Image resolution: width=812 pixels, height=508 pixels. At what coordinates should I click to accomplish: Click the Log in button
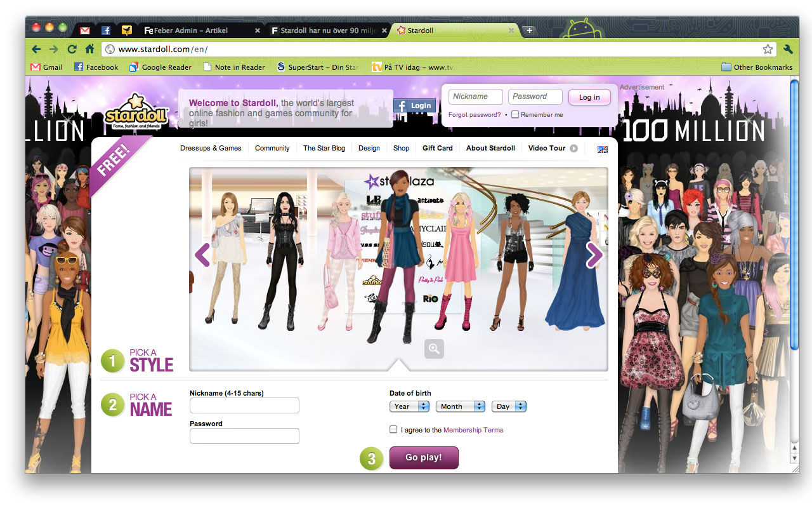tap(589, 97)
